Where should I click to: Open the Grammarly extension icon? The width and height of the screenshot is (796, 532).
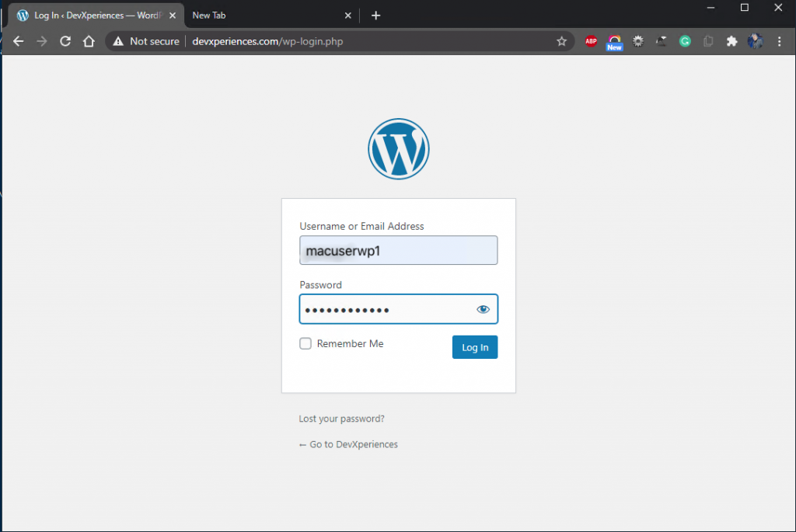[685, 41]
